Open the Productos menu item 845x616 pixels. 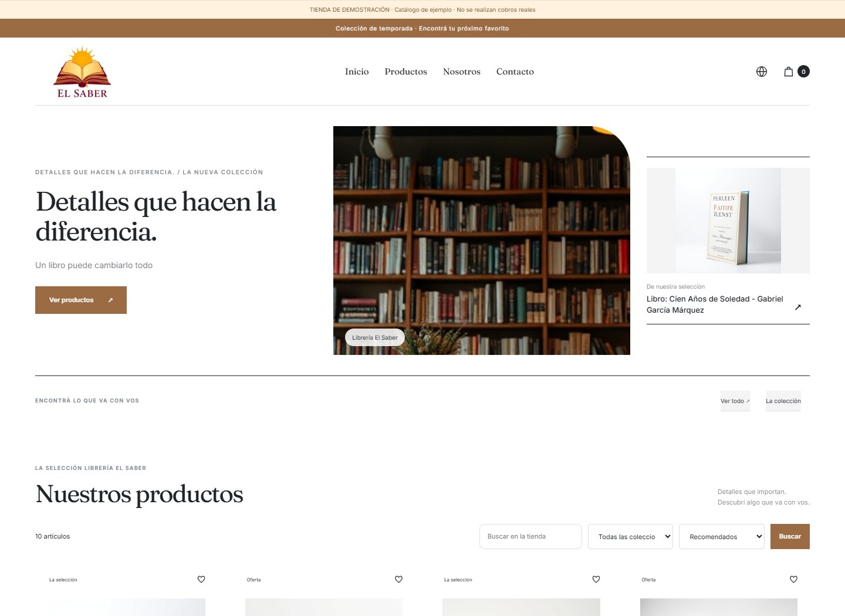[x=406, y=72]
